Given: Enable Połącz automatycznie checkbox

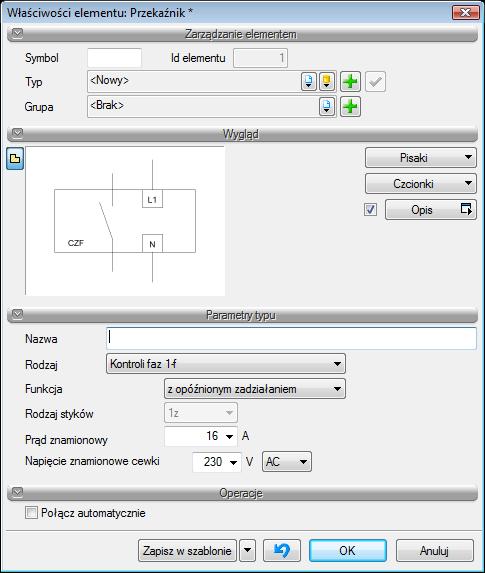Looking at the screenshot, I should 31,512.
